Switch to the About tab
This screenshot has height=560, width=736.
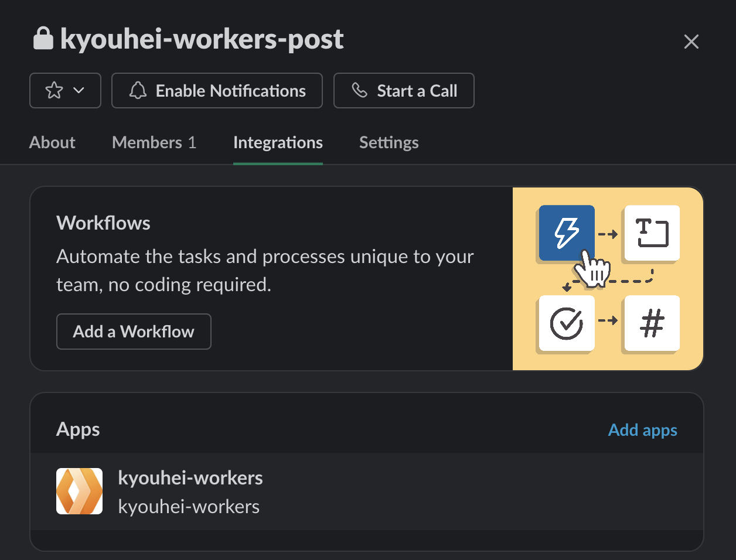[x=52, y=142]
